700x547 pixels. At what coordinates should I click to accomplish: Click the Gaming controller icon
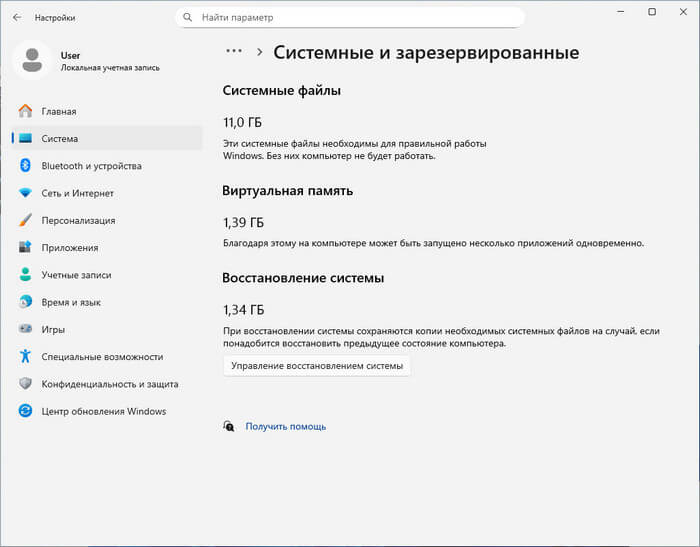click(x=25, y=329)
